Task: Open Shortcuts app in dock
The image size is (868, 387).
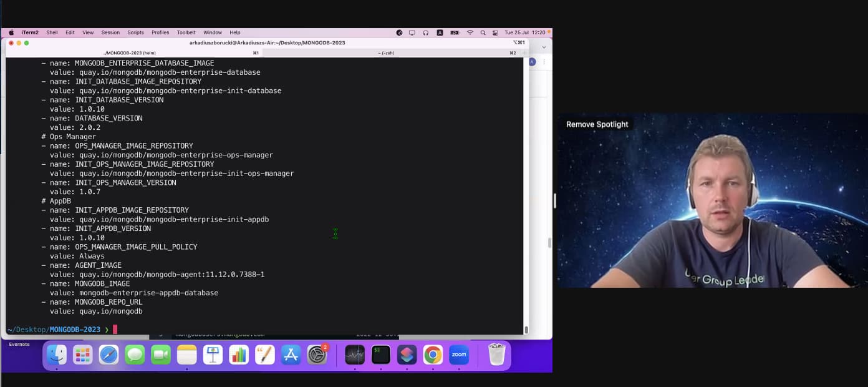Action: [407, 355]
